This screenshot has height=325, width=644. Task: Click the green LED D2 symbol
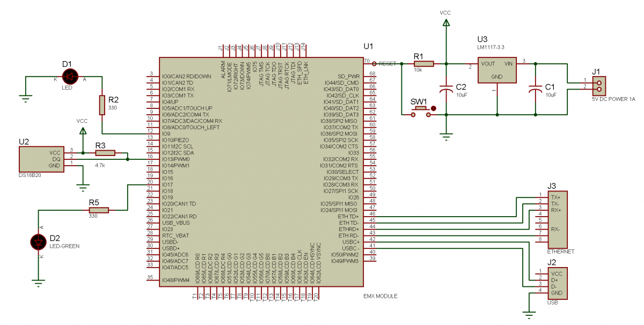point(39,242)
